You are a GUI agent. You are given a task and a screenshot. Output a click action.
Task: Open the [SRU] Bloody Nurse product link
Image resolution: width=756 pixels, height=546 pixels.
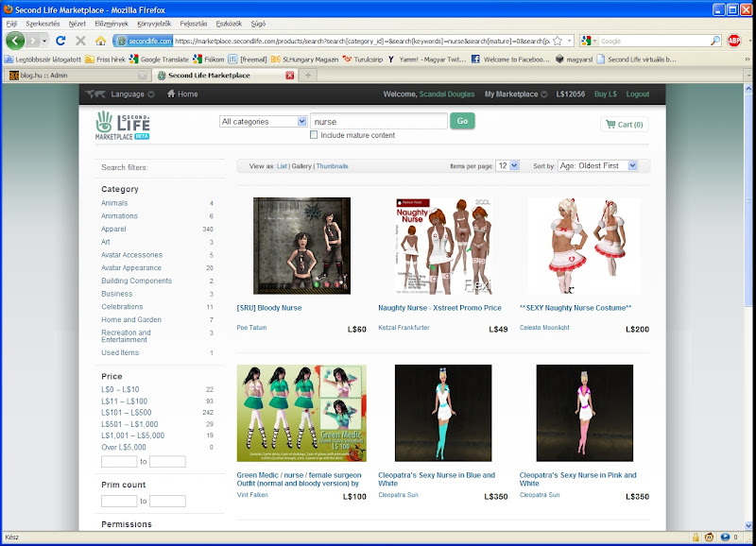click(269, 308)
